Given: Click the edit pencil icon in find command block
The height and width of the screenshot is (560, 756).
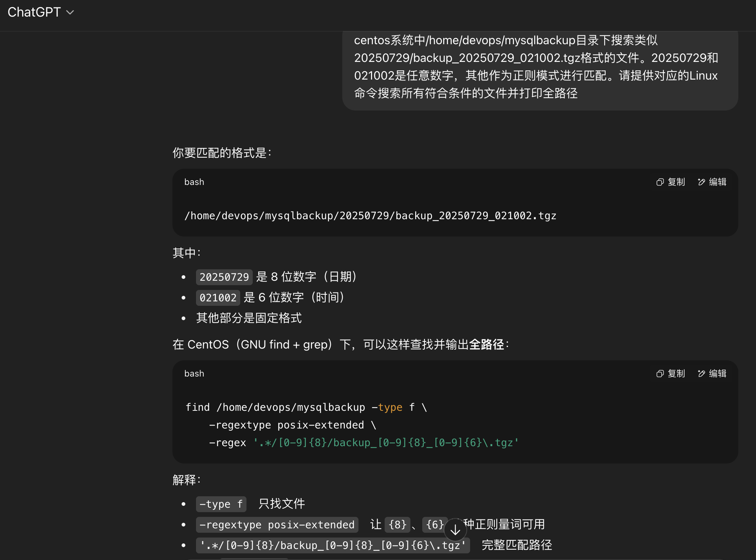Looking at the screenshot, I should point(701,374).
